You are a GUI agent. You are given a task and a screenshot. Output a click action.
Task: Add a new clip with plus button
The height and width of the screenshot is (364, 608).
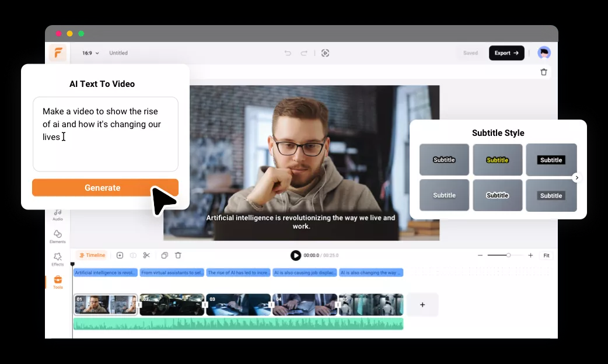pos(422,304)
